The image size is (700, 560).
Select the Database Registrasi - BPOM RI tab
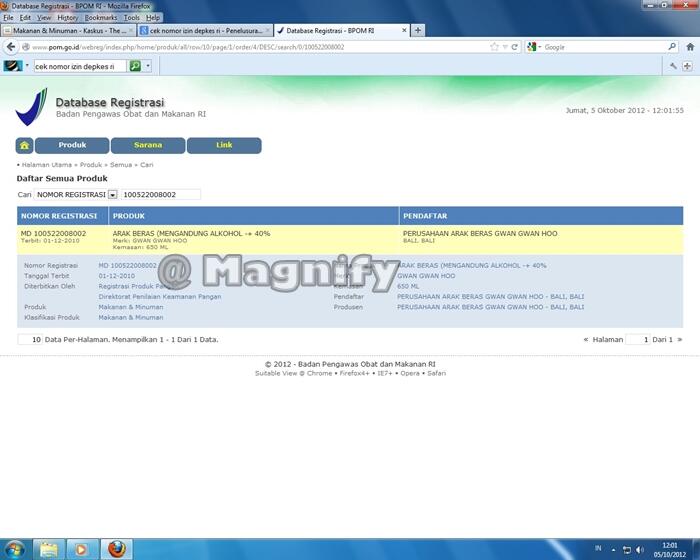(342, 30)
